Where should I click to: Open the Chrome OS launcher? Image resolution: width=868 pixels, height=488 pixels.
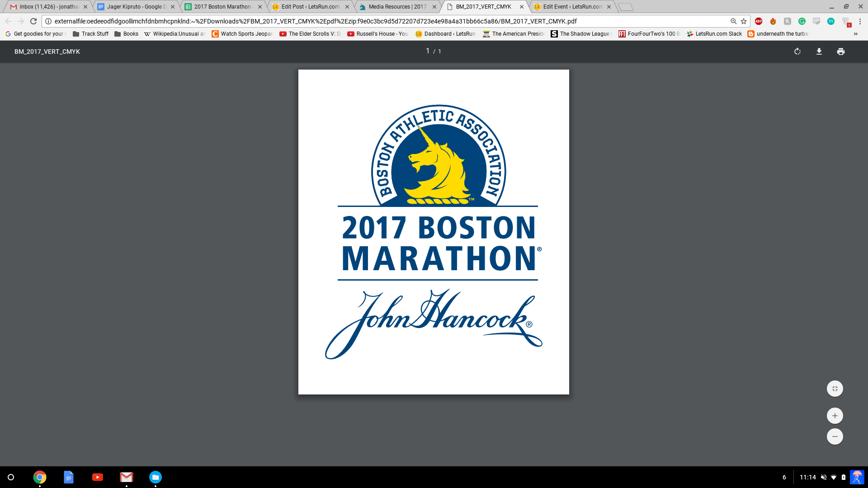tap(11, 477)
